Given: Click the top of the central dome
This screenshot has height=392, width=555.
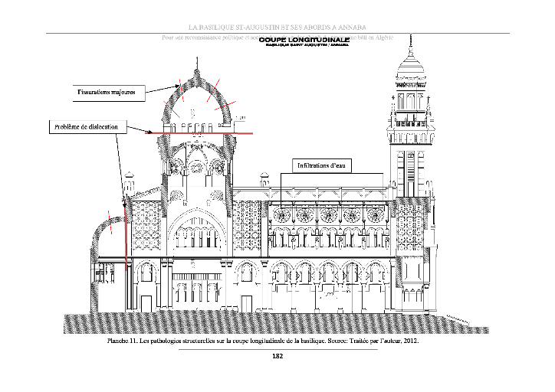Looking at the screenshot, I should click(x=197, y=77).
